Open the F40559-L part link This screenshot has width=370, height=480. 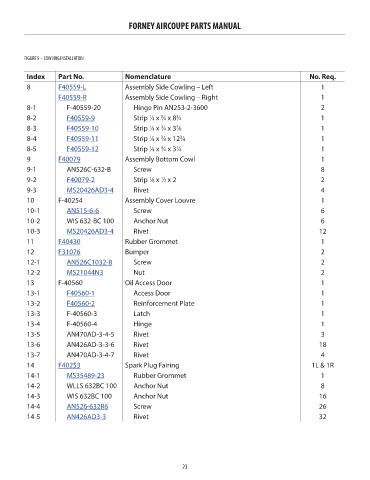tap(72, 87)
